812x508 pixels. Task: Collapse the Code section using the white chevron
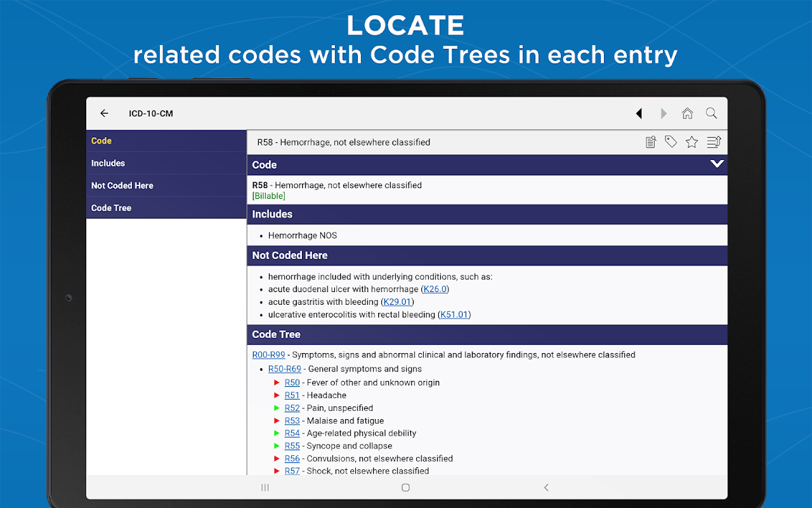coord(717,164)
